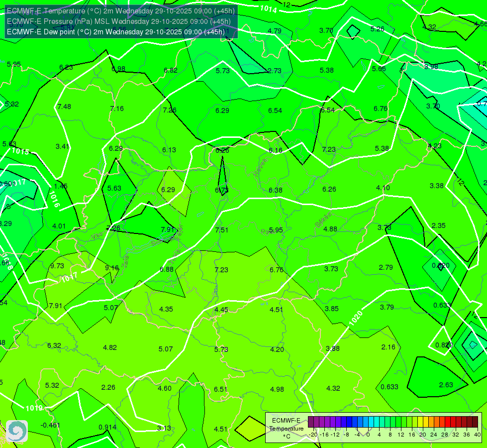Click the 1016 pressure isobar label
Screen dimensions: 487x448
point(54,199)
